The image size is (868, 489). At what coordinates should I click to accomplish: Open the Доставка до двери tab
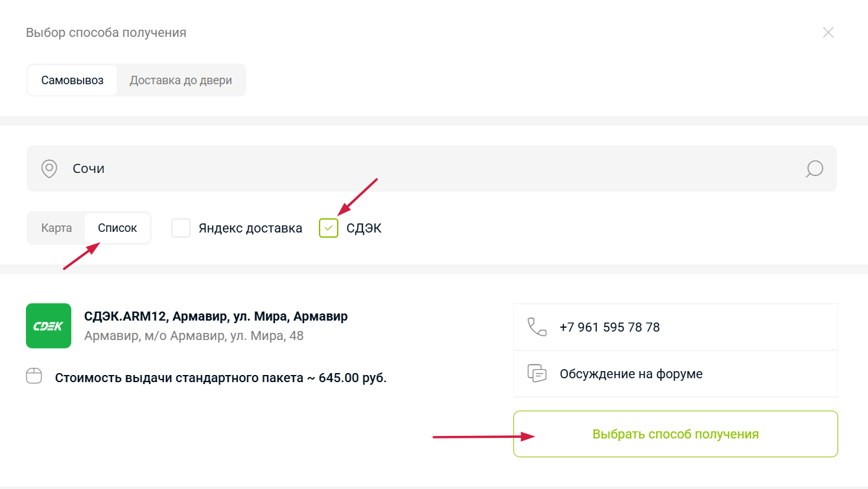tap(181, 81)
